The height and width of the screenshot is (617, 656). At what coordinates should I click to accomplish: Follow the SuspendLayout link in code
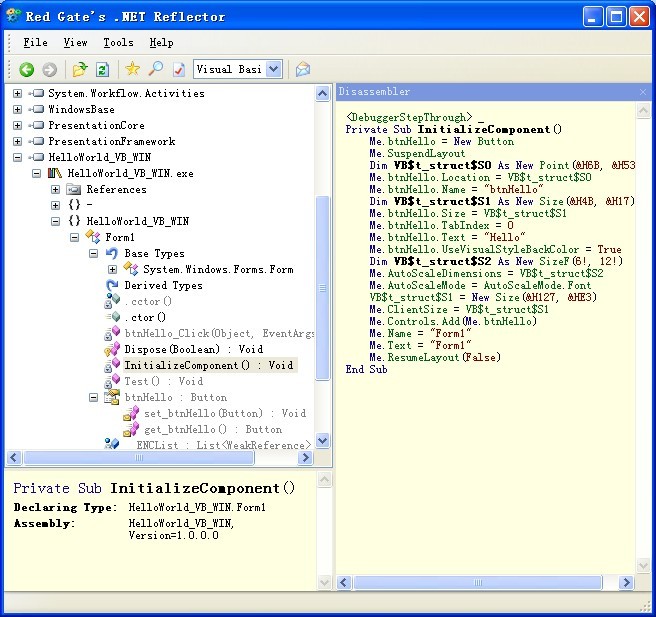click(426, 154)
